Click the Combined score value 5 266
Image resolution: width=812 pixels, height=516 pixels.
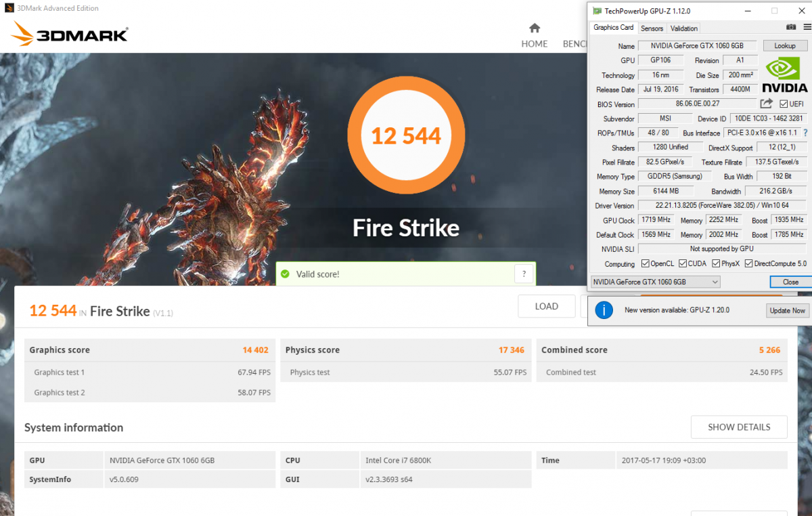[x=770, y=350]
